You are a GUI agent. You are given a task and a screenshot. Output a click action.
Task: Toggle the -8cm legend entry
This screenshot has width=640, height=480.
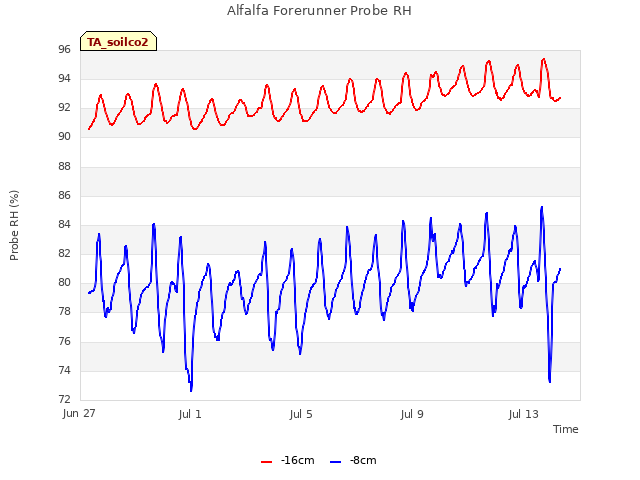pyautogui.click(x=353, y=460)
